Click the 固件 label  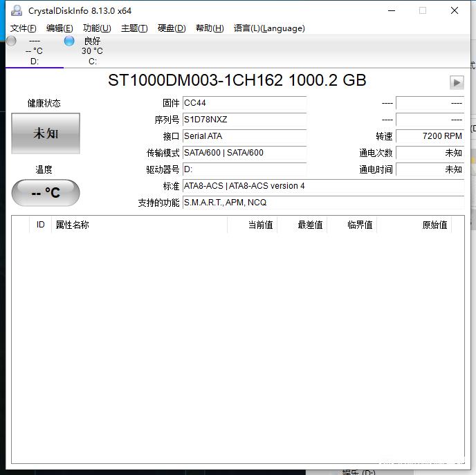(171, 103)
